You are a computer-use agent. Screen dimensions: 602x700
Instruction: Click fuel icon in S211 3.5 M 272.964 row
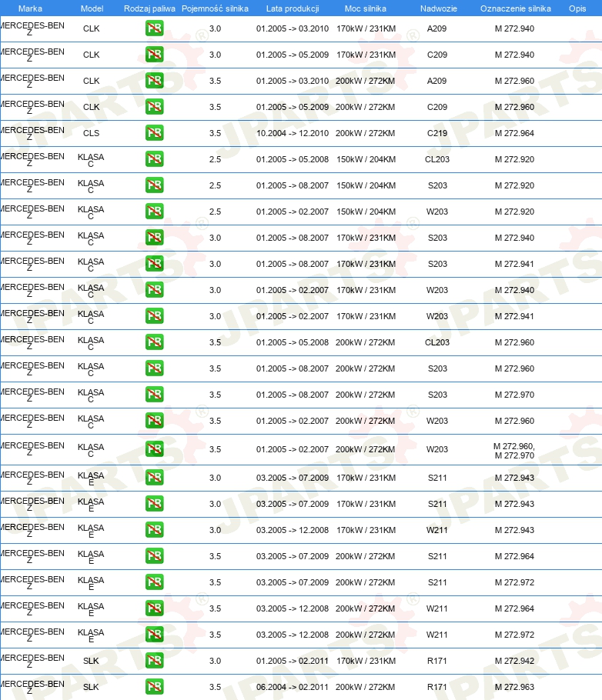(x=154, y=556)
